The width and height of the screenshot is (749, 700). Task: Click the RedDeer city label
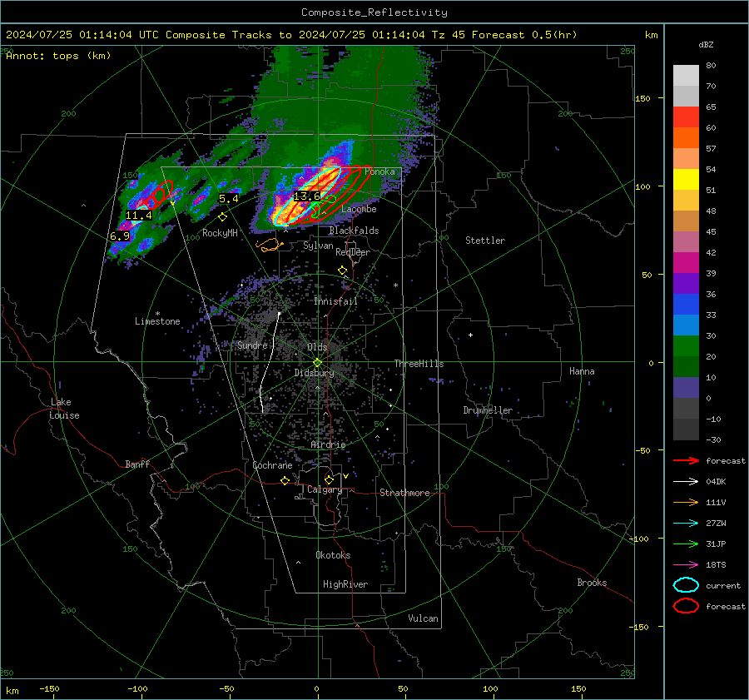click(353, 252)
